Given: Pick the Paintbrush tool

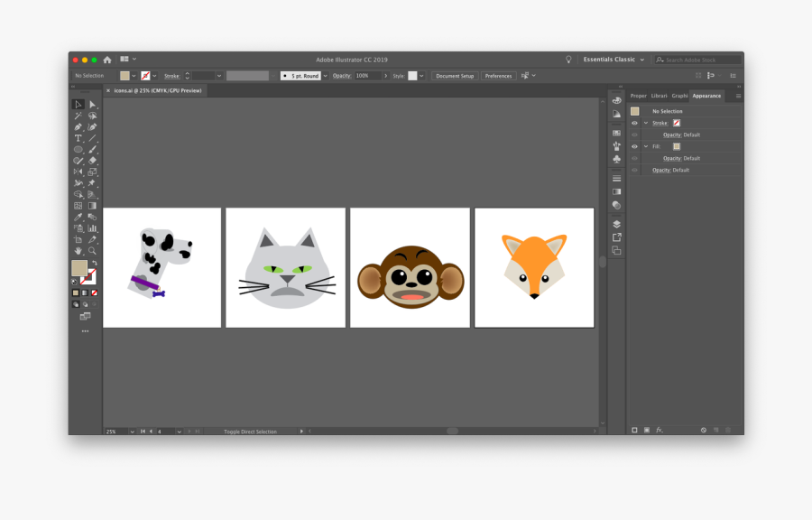Looking at the screenshot, I should click(x=92, y=150).
